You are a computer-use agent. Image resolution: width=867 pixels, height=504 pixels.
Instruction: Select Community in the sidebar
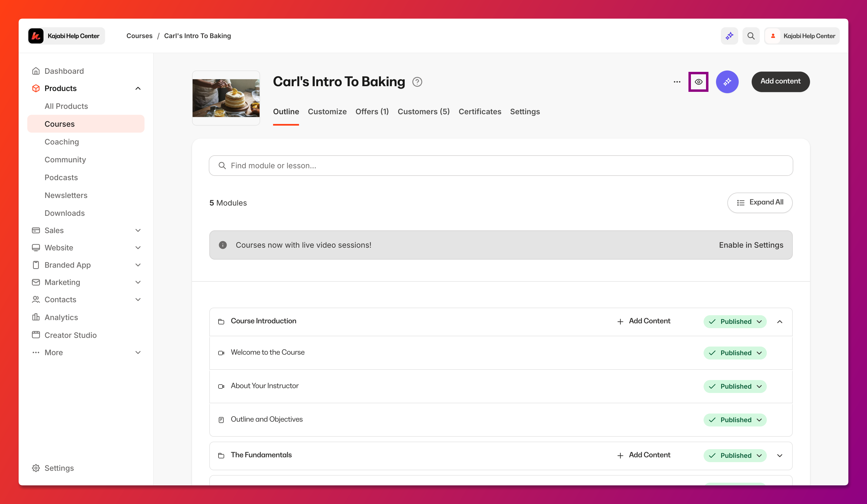pyautogui.click(x=65, y=160)
